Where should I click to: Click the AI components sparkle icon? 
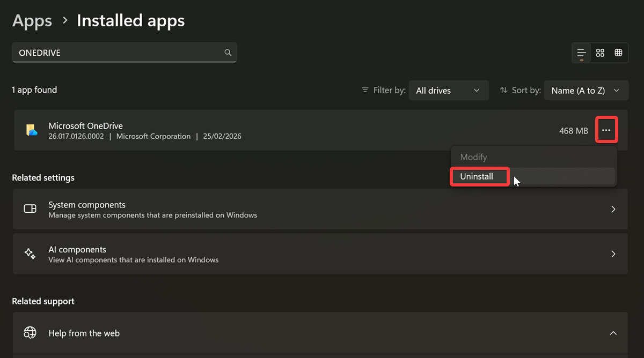click(30, 254)
